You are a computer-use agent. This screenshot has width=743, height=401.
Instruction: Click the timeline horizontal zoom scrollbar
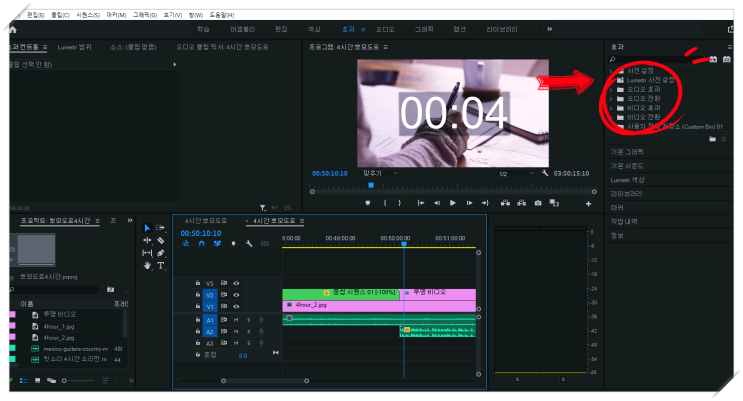(x=265, y=381)
